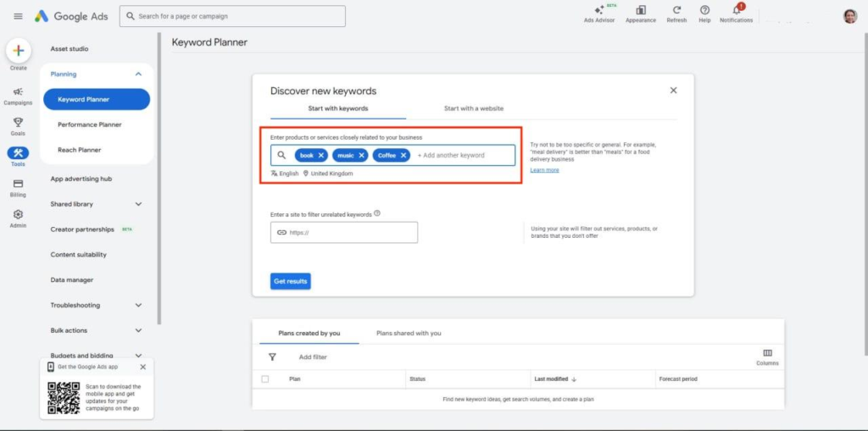Close the Google Ads app promo

pyautogui.click(x=142, y=367)
